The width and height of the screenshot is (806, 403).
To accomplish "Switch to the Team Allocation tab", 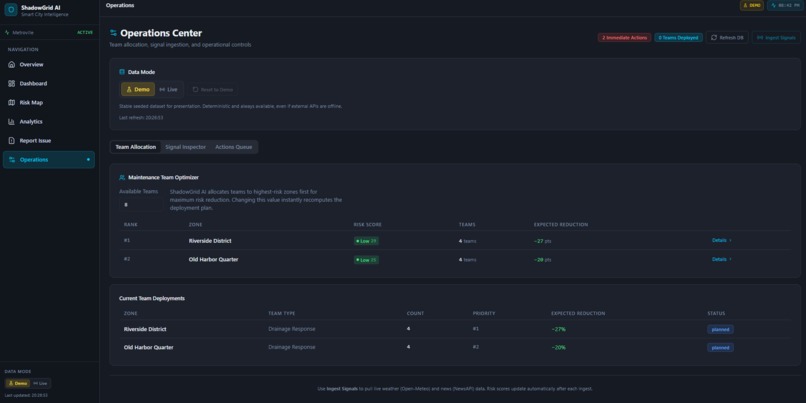I will pos(135,147).
